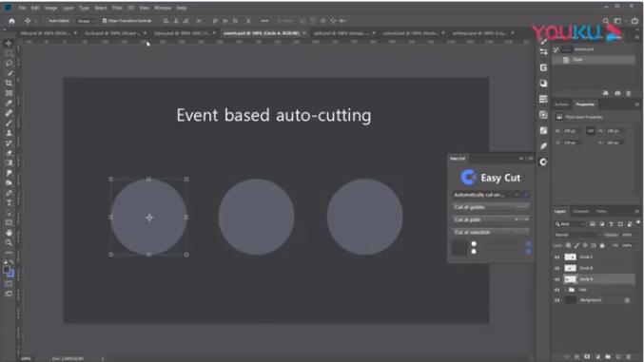Select the Hand tool
This screenshot has height=362, width=644.
9,233
